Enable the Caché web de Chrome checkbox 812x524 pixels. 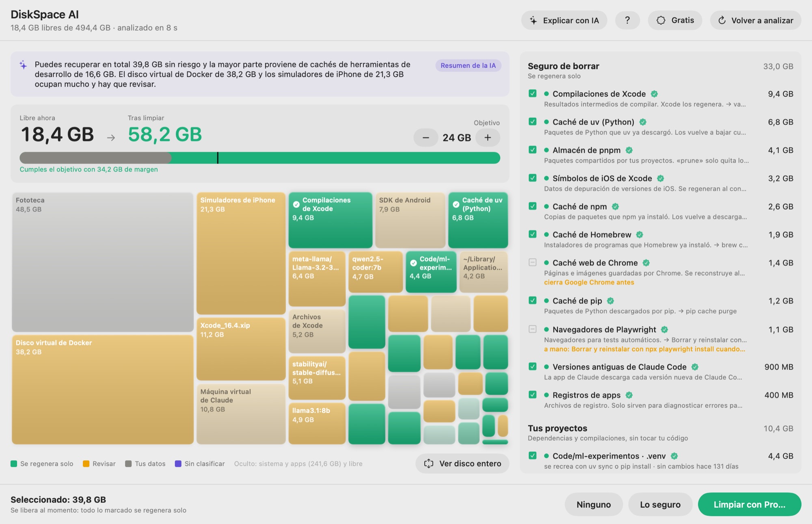coord(533,262)
